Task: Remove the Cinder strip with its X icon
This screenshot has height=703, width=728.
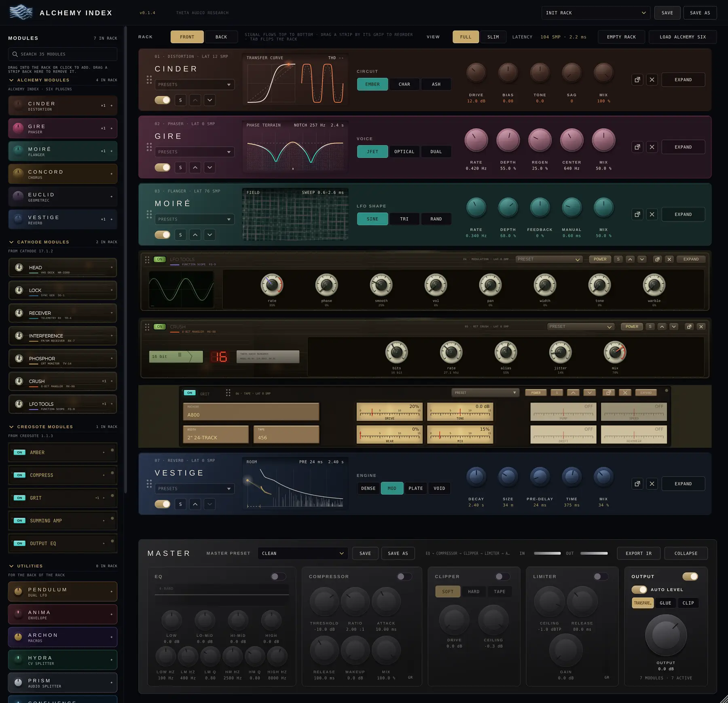Action: (652, 80)
